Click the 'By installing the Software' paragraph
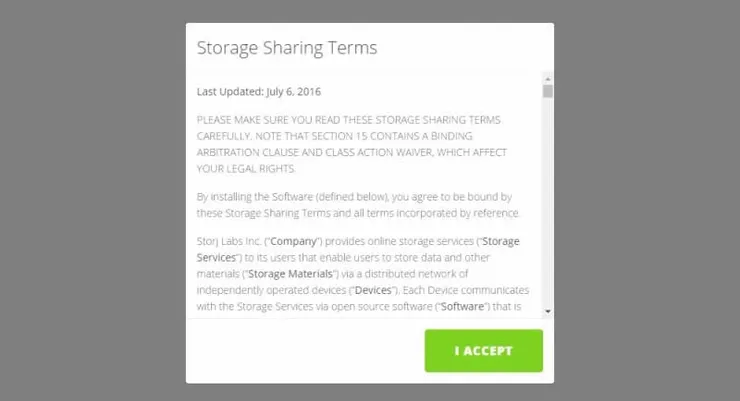Viewport: 740px width, 401px height. (x=355, y=205)
